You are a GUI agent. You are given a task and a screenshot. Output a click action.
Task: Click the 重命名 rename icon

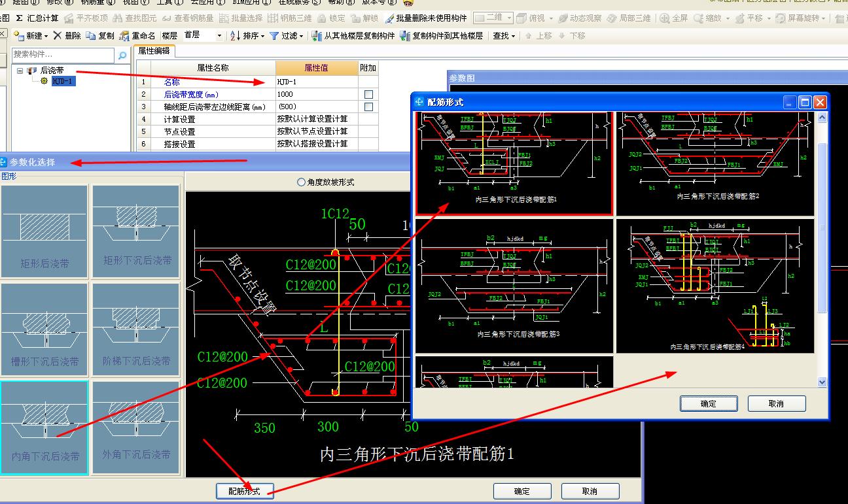(124, 36)
